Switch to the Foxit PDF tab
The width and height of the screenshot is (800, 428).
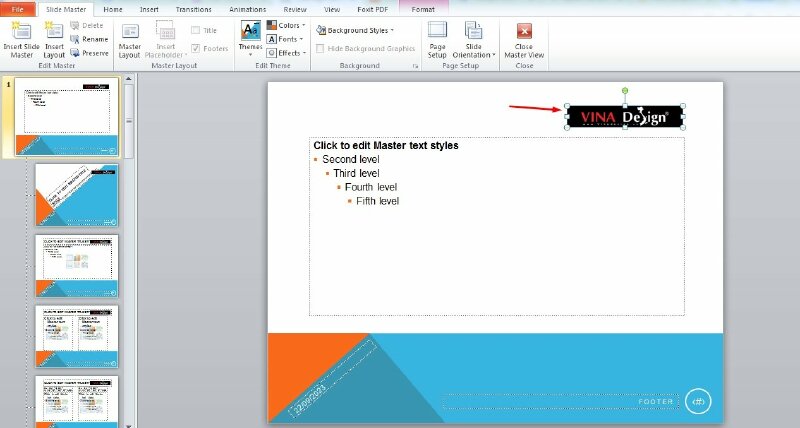point(372,9)
